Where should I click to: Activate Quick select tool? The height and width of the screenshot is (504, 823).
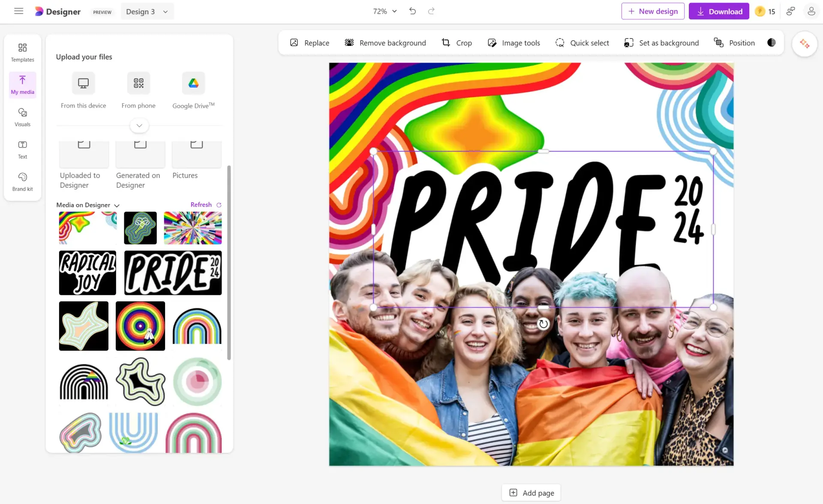click(582, 42)
